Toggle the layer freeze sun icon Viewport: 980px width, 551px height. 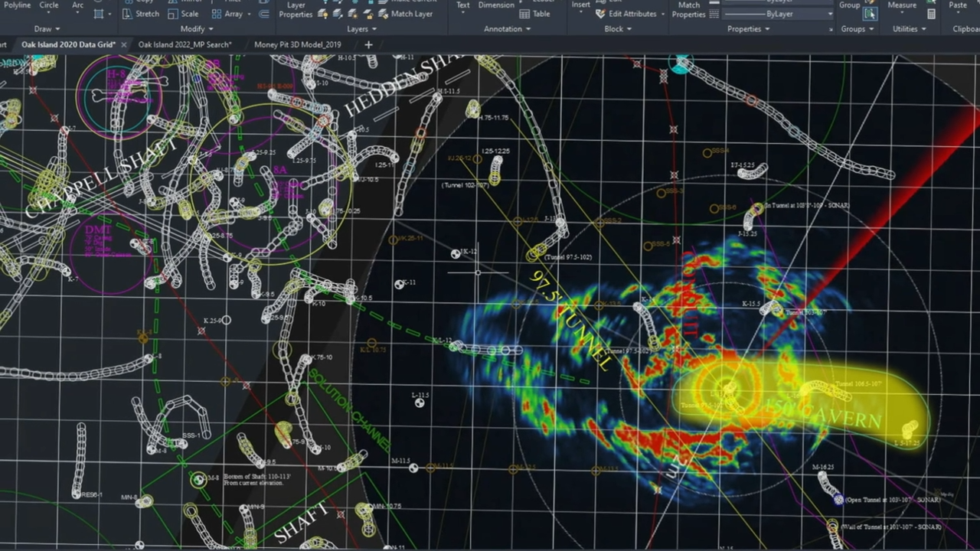point(352,14)
